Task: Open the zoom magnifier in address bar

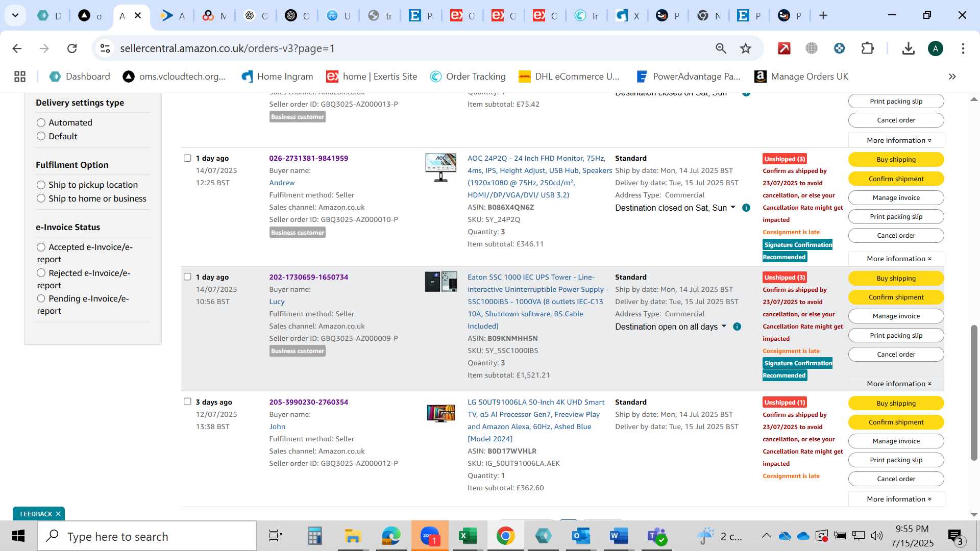Action: 721,48
